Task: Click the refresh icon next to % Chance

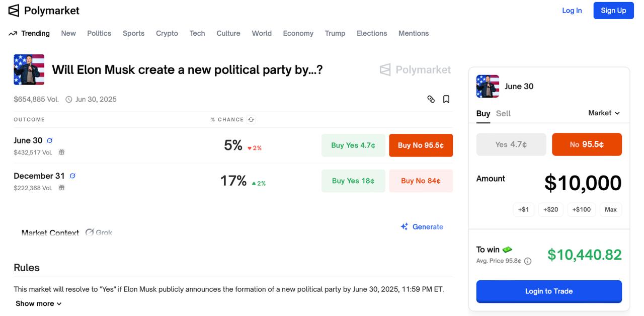Action: (251, 120)
